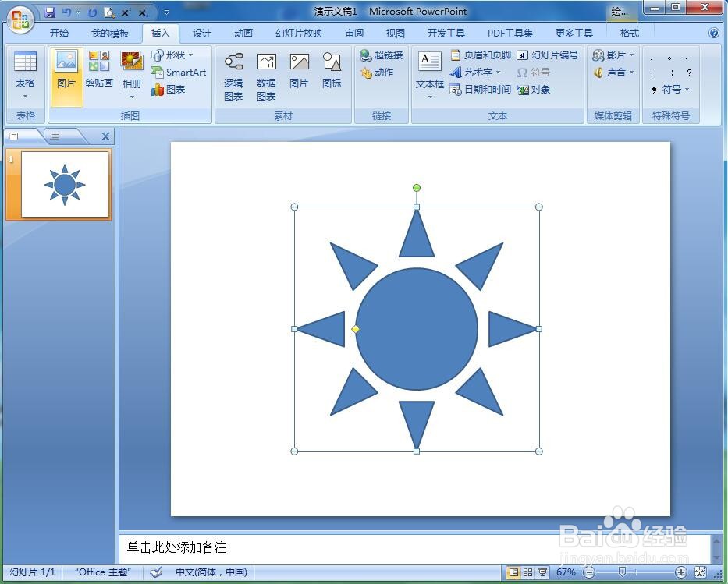Switch to the 开始 (Home) tab
The image size is (728, 584).
coord(59,33)
